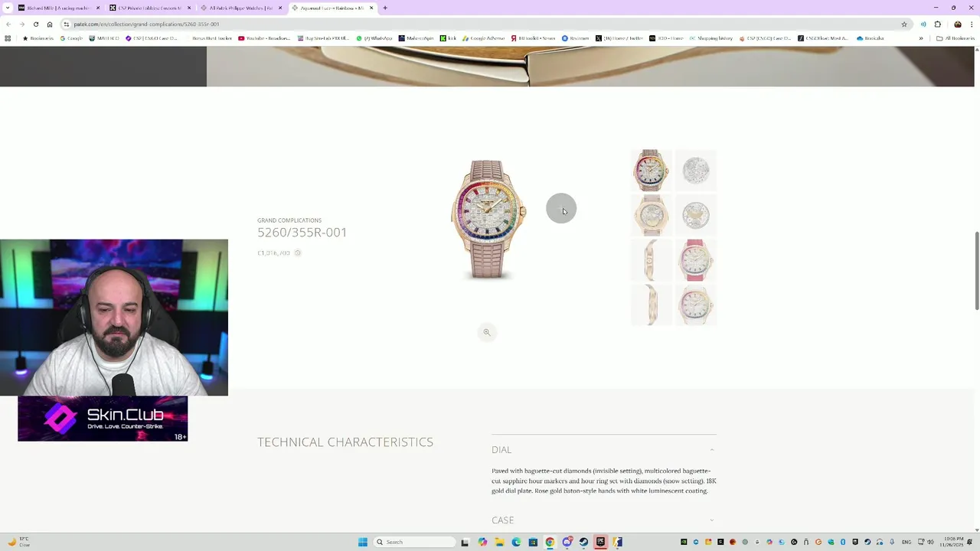Click the main rainbow watch image
This screenshot has height=551, width=980.
(488, 220)
